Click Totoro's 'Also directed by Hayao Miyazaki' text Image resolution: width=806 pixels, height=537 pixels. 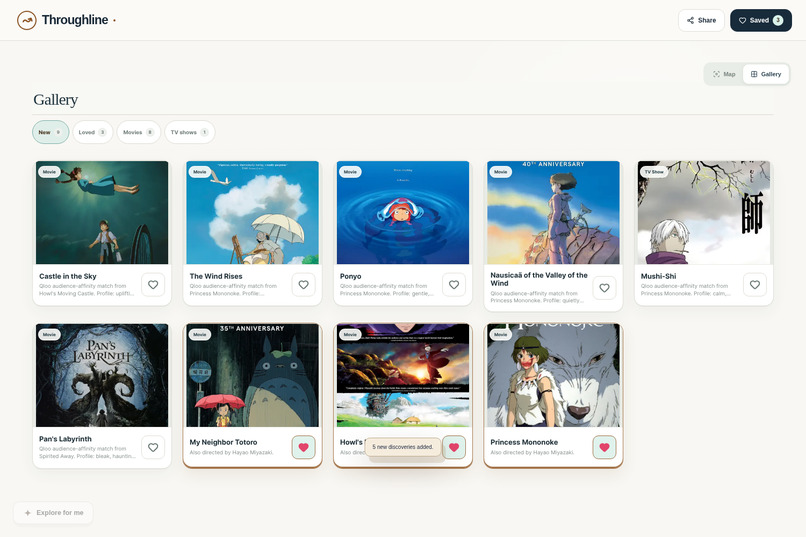231,453
